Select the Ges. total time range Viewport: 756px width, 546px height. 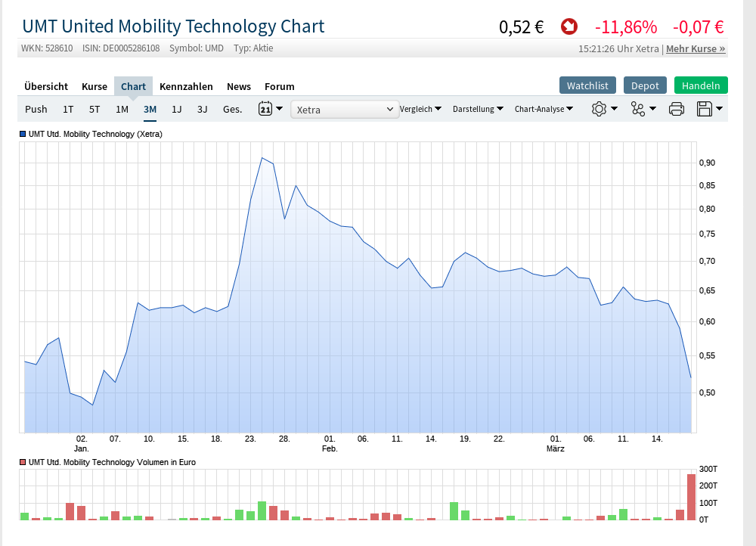click(232, 109)
